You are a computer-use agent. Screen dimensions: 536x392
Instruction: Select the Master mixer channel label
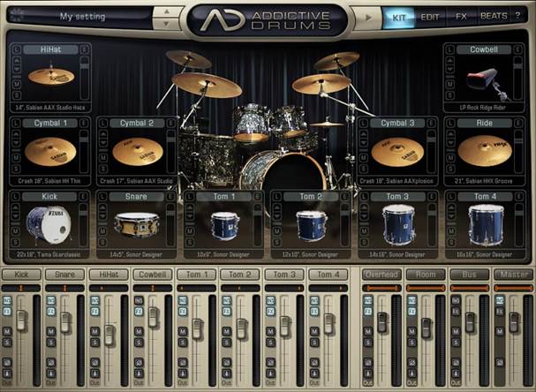point(513,275)
